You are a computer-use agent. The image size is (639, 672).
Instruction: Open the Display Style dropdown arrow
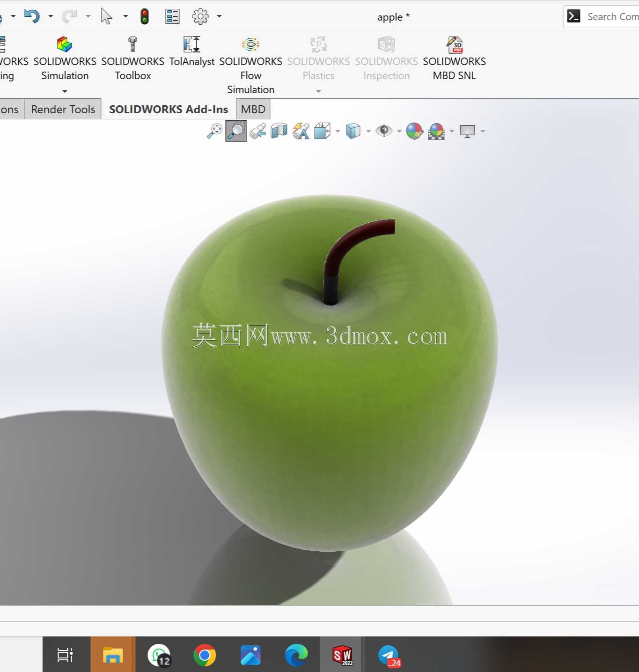pos(368,131)
